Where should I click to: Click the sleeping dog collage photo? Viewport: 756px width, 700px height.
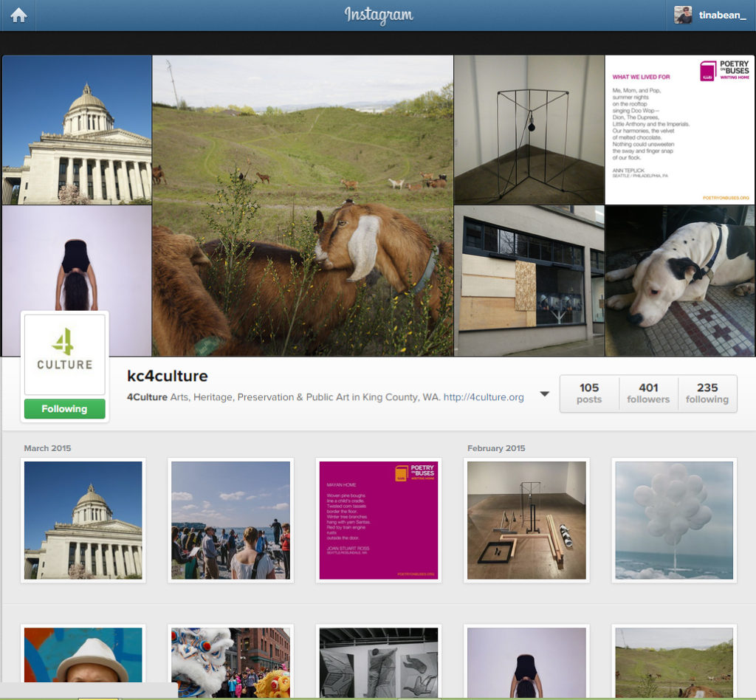680,281
